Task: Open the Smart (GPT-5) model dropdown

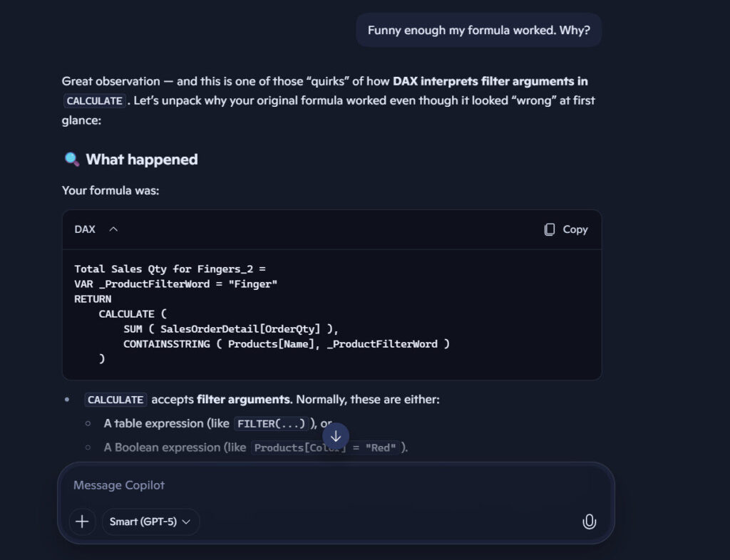Action: coord(150,522)
